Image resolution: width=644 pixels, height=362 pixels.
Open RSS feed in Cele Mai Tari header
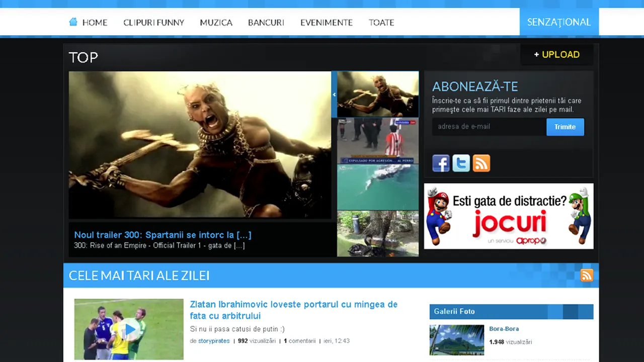tap(587, 276)
